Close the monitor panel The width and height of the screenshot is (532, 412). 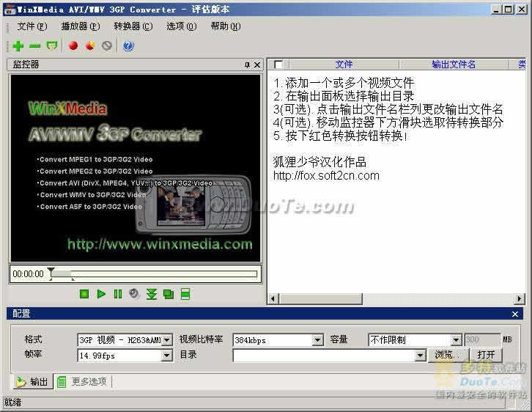pyautogui.click(x=257, y=65)
